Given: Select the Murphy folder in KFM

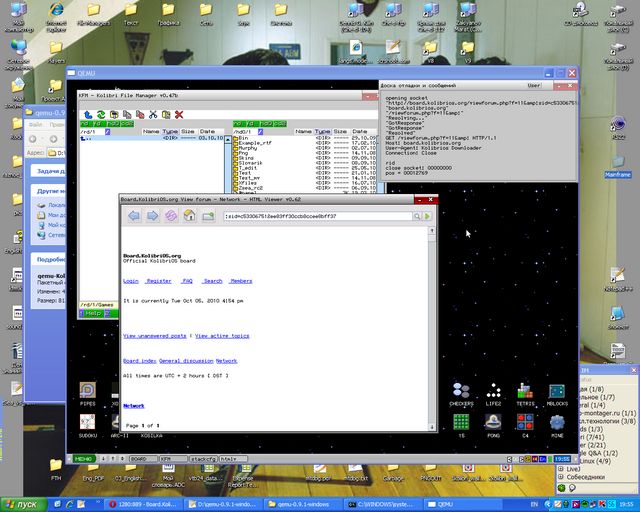Looking at the screenshot, I should [247, 148].
